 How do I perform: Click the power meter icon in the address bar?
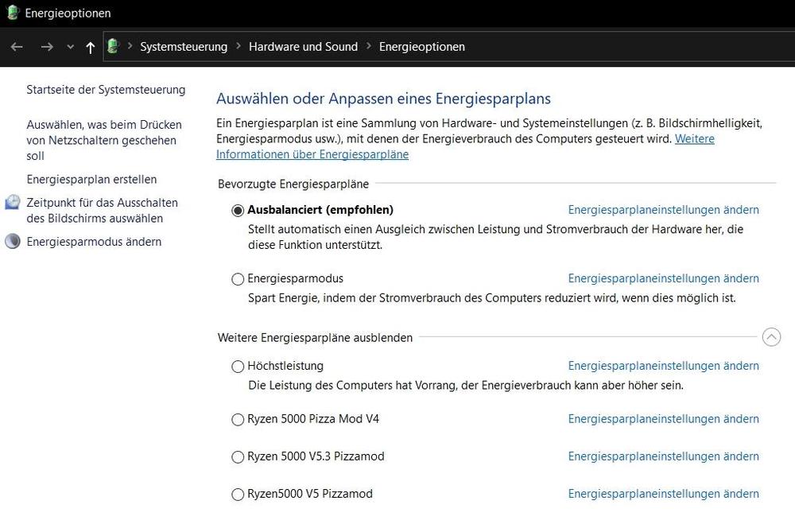[x=113, y=46]
